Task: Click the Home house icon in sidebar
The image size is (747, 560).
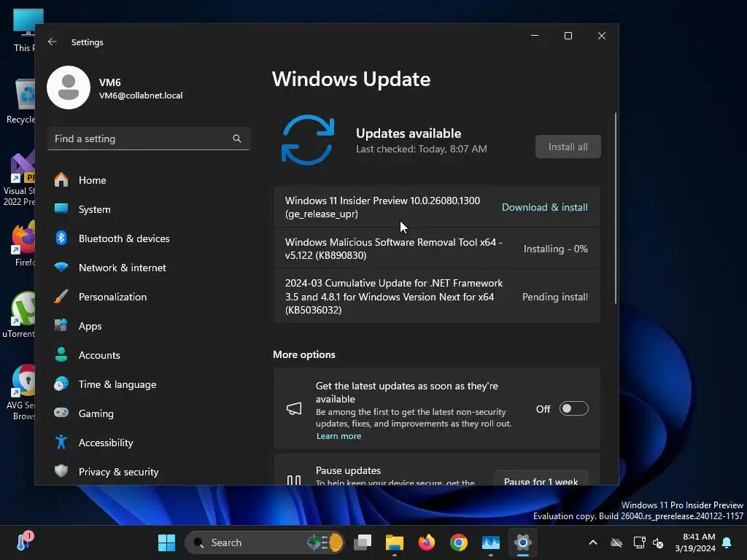Action: tap(61, 180)
